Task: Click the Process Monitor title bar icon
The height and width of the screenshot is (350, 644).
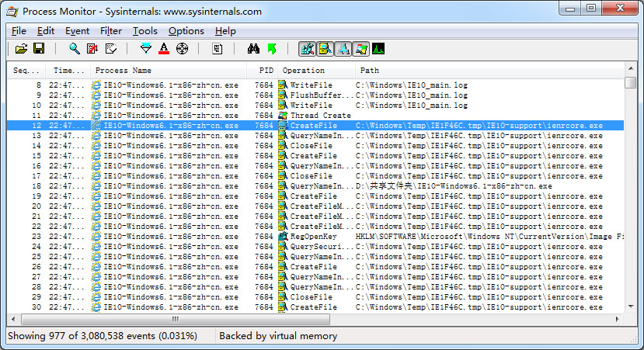Action: pyautogui.click(x=12, y=12)
